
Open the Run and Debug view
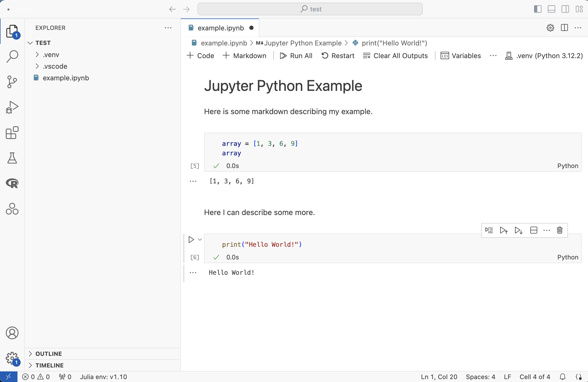(12, 107)
